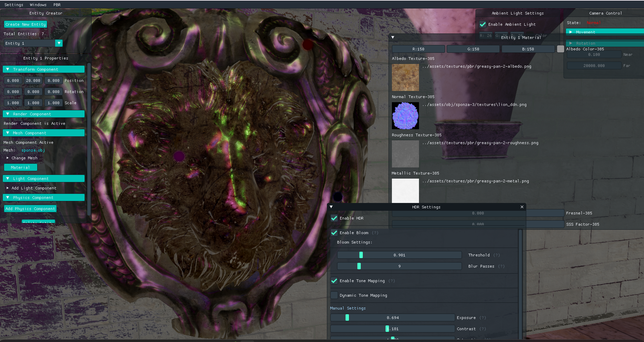Edit albedo G:150 color field

[473, 49]
